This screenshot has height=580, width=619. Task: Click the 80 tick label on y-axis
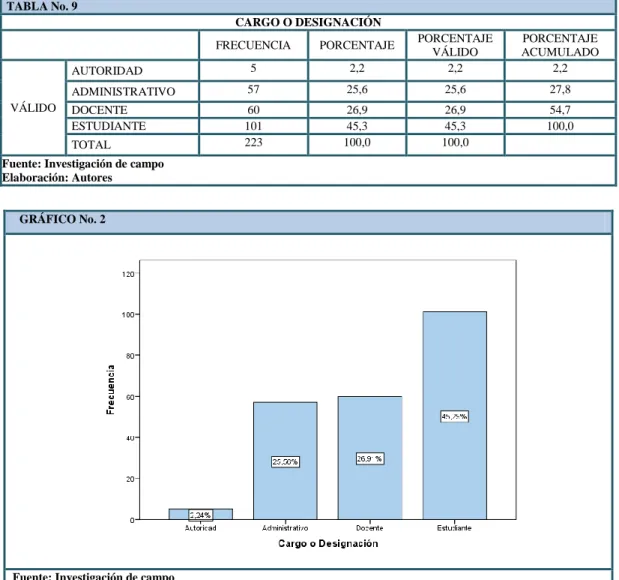pos(130,356)
